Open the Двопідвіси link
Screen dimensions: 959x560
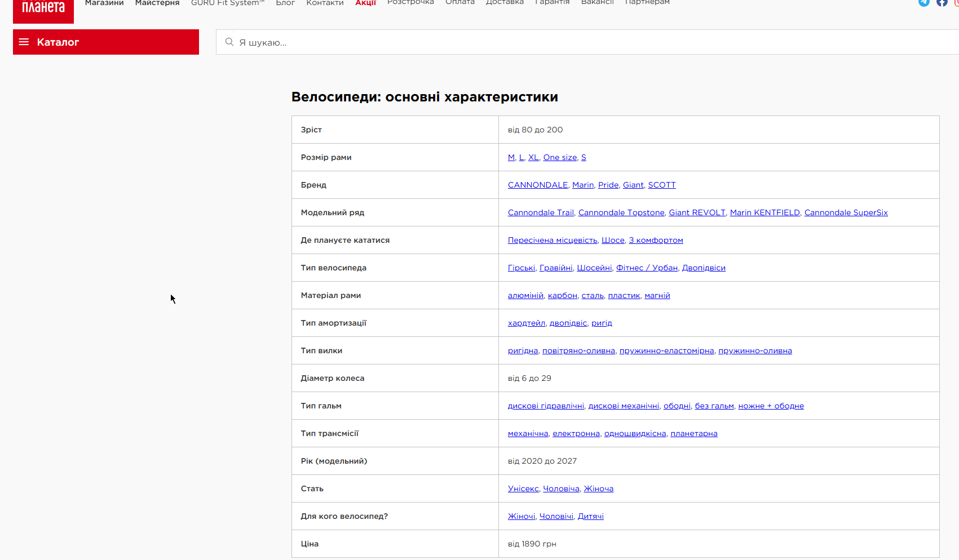(704, 268)
